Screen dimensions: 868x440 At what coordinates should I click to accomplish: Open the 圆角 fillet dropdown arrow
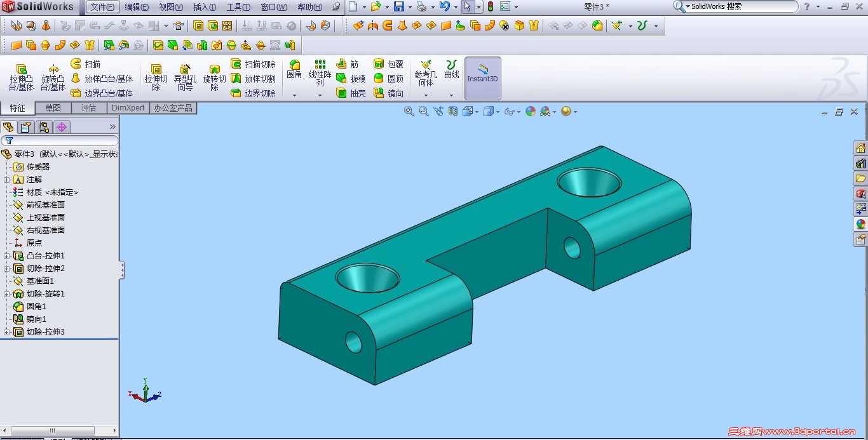pos(294,95)
